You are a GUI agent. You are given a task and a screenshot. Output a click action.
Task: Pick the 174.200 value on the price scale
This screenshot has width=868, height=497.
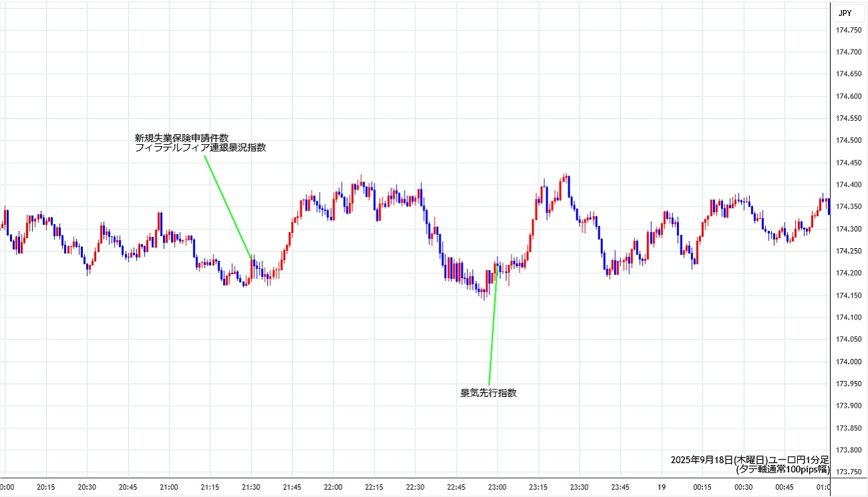[849, 273]
